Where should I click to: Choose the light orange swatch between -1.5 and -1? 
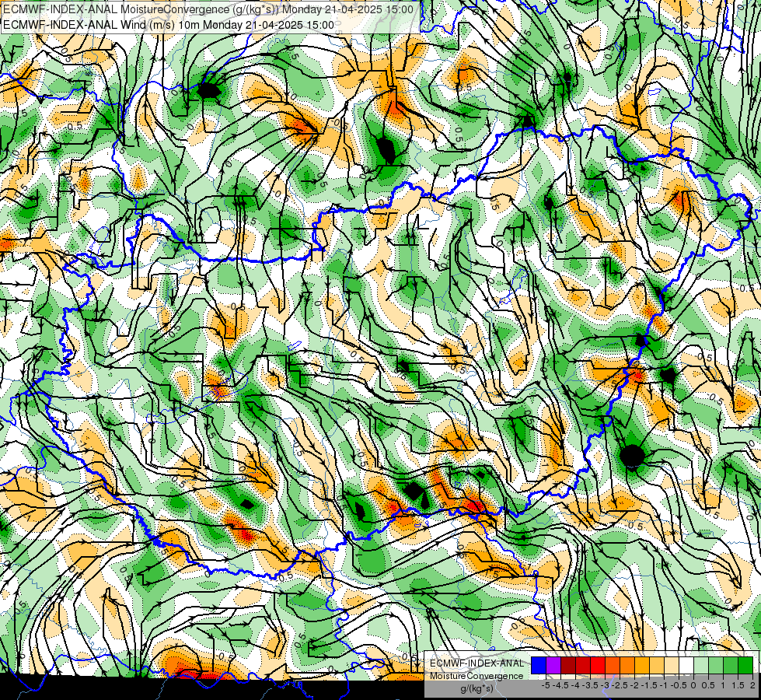(657, 665)
